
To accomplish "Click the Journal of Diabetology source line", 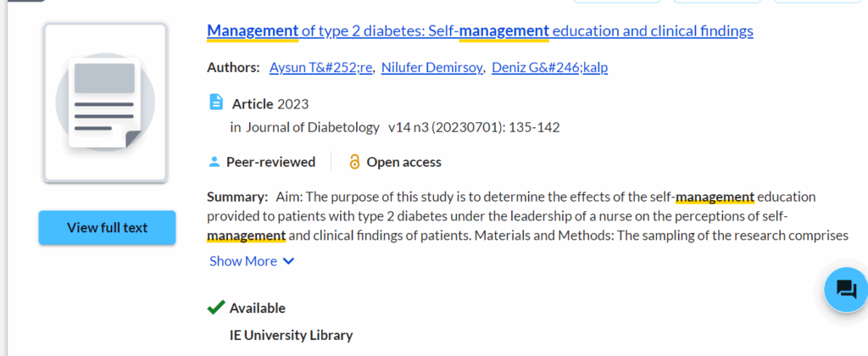I will 394,127.
